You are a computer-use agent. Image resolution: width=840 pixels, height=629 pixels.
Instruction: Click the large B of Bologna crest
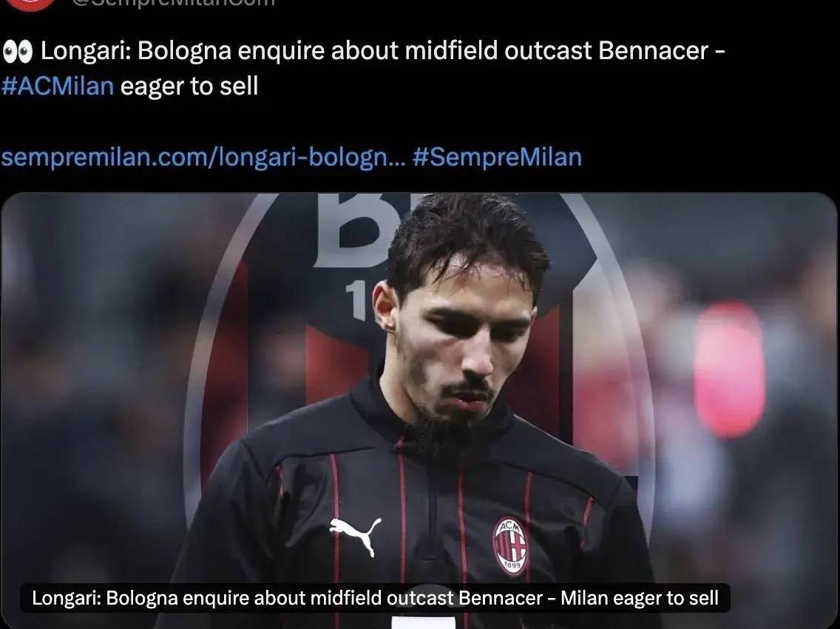click(353, 231)
